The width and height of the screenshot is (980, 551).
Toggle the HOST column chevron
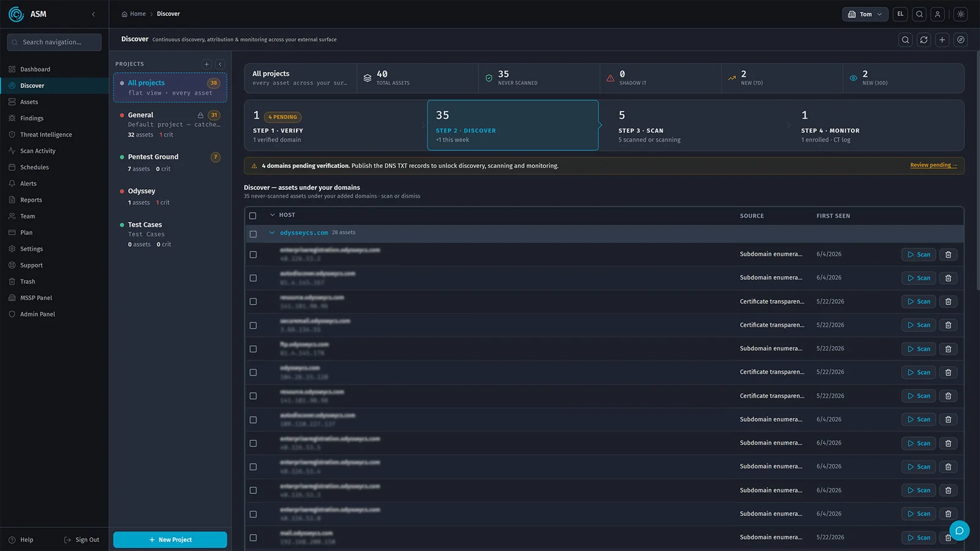click(273, 215)
